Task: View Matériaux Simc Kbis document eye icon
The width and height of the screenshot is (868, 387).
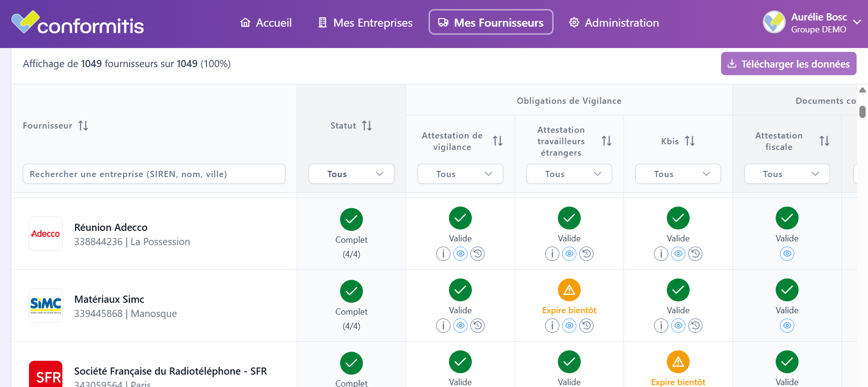Action: coord(678,326)
